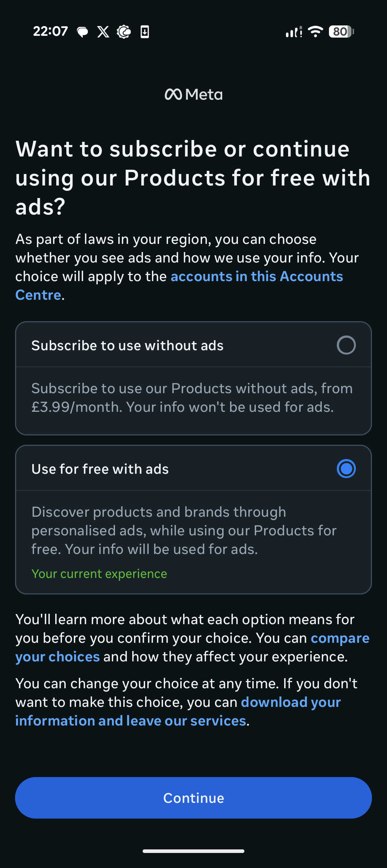This screenshot has width=387, height=868.
Task: Tap the battery level indicator
Action: [341, 32]
